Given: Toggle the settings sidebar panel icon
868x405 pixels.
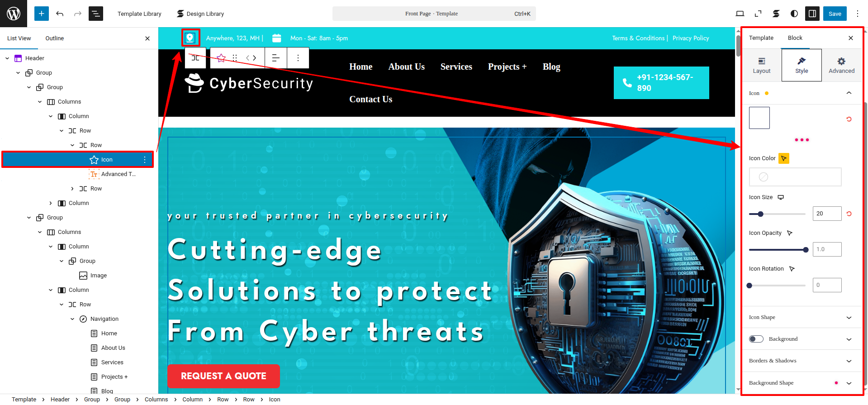Looking at the screenshot, I should point(812,14).
